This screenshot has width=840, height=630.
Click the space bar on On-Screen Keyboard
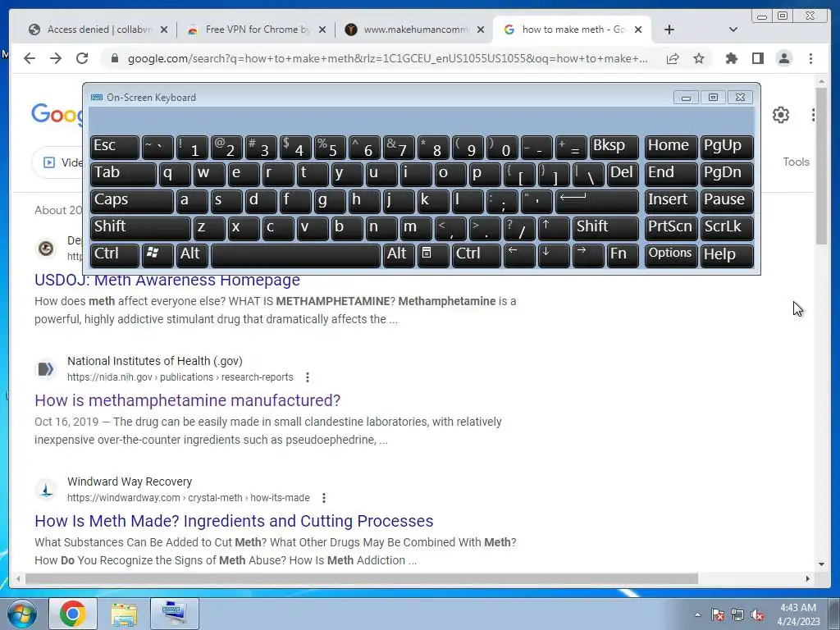(x=295, y=255)
